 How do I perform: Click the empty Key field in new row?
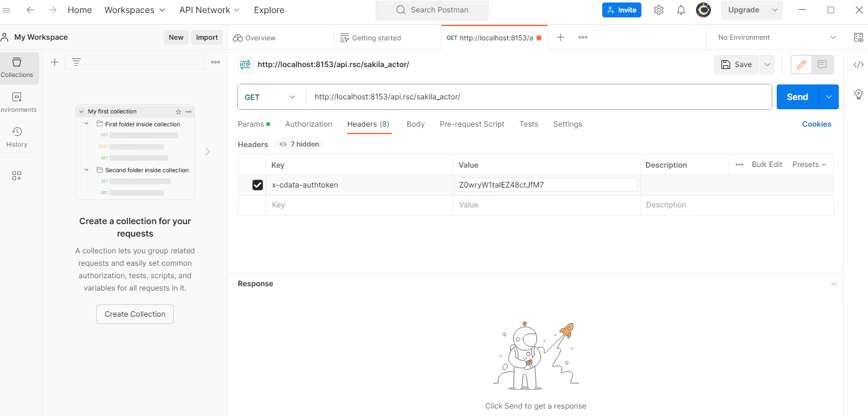359,205
